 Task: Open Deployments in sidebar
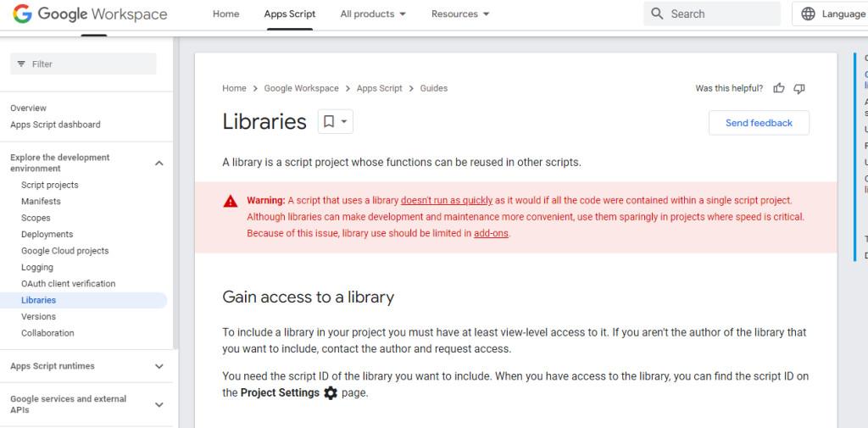(x=47, y=234)
